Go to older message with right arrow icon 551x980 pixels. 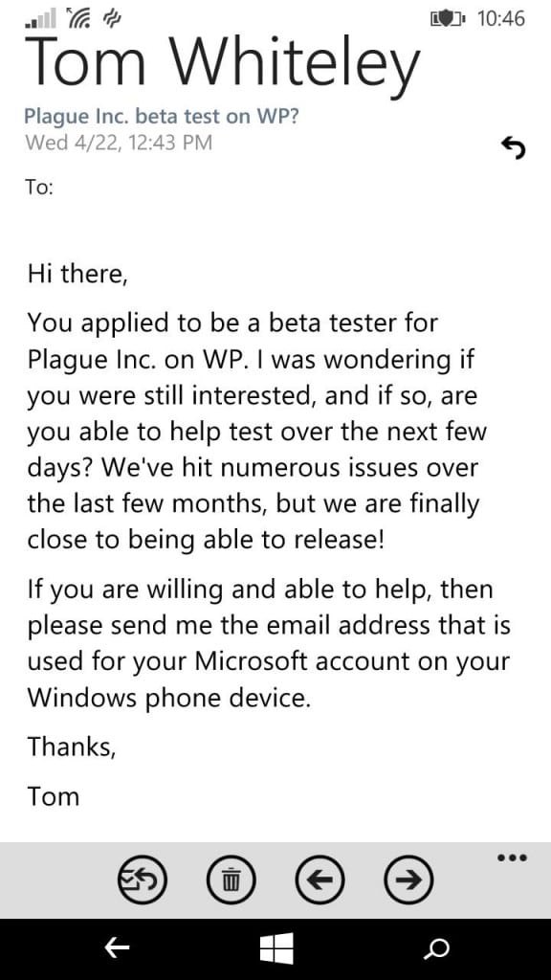(x=408, y=880)
